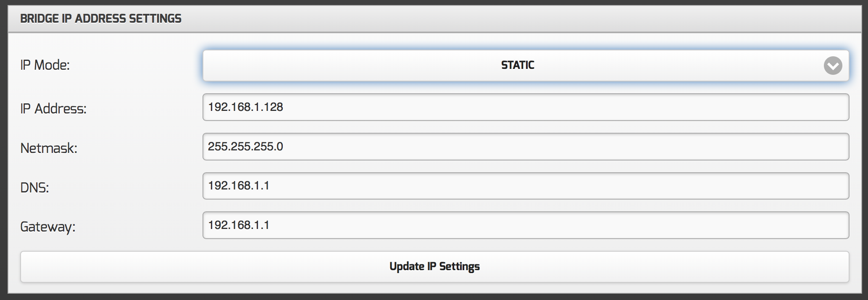This screenshot has height=300, width=868.
Task: Focus the IP Address input field
Action: click(525, 107)
